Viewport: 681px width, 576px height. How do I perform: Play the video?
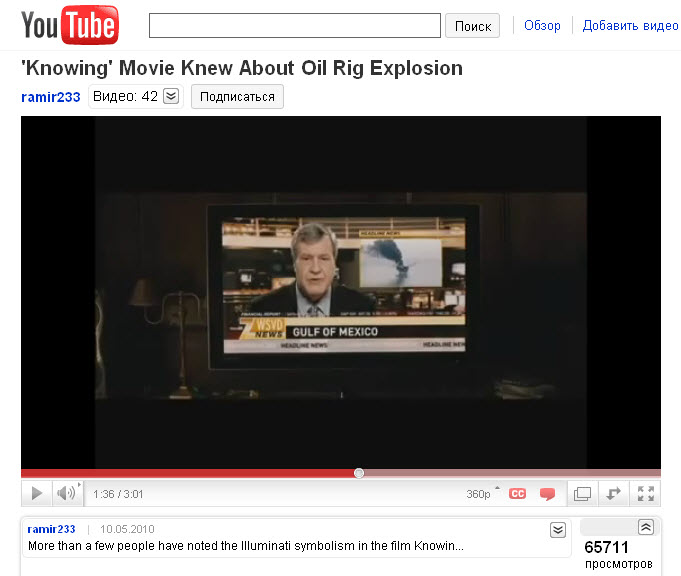click(37, 493)
